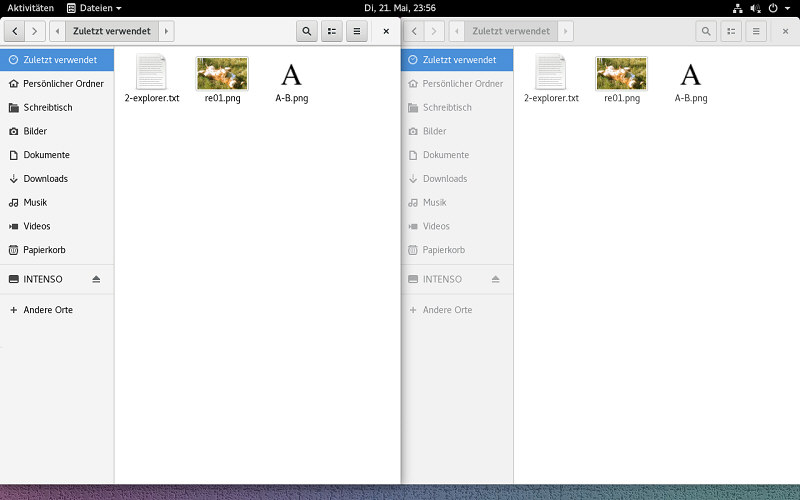Open Papierkorb in the left window sidebar
This screenshot has height=500, width=800.
[44, 250]
